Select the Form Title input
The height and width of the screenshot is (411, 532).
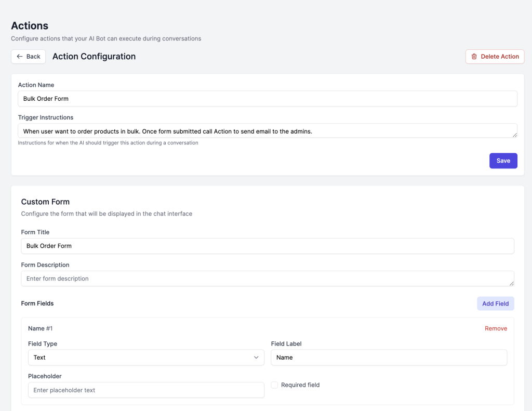(x=268, y=246)
